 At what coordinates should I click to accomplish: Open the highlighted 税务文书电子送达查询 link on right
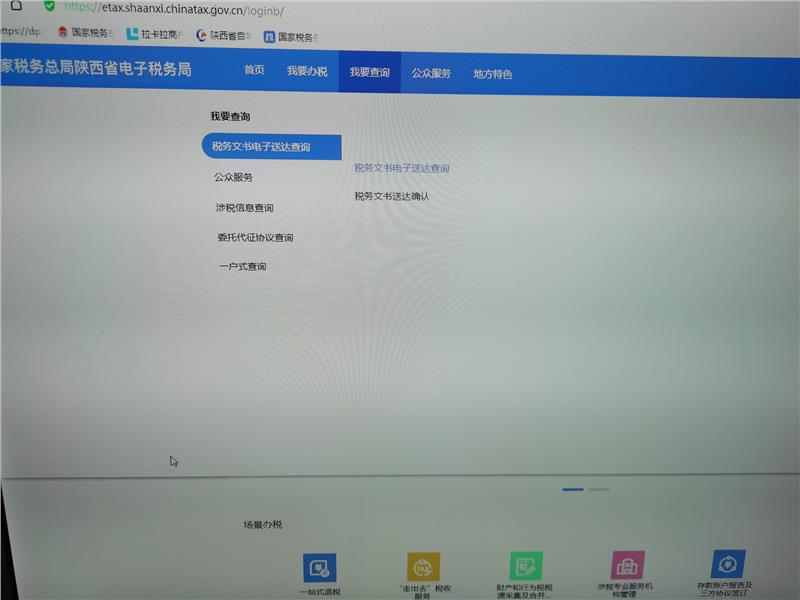pyautogui.click(x=402, y=168)
